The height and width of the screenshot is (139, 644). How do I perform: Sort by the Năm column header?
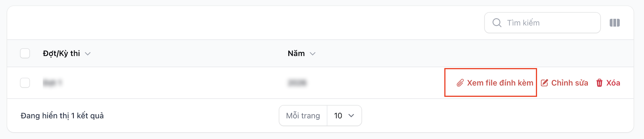(296, 53)
